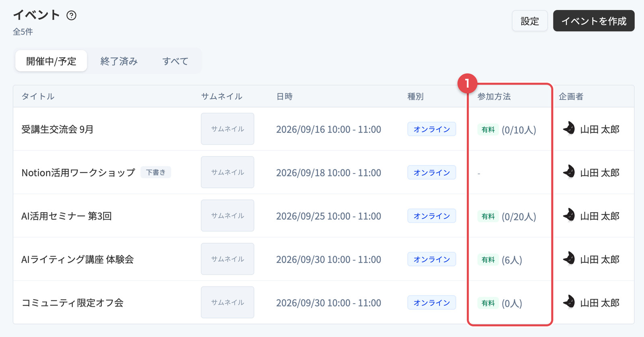This screenshot has width=644, height=337.
Task: Click the (6人) participant count
Action: coord(512,260)
